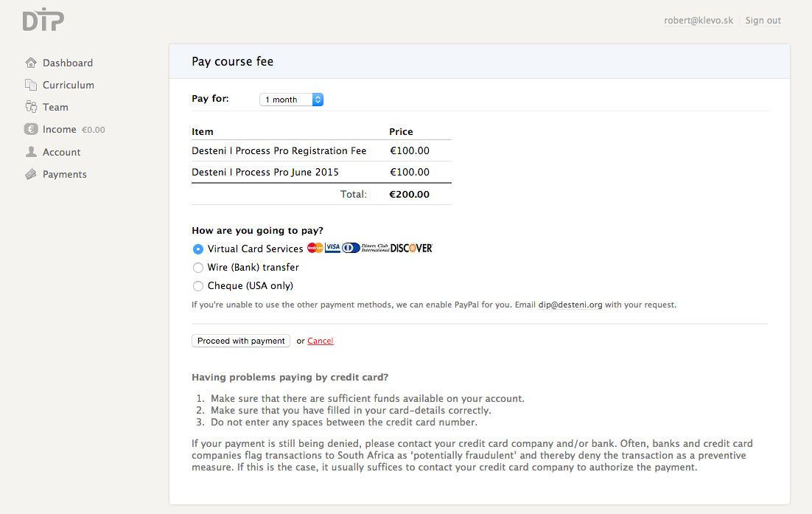Select the Cheque (USA only) option
This screenshot has width=812, height=514.
pyautogui.click(x=197, y=285)
